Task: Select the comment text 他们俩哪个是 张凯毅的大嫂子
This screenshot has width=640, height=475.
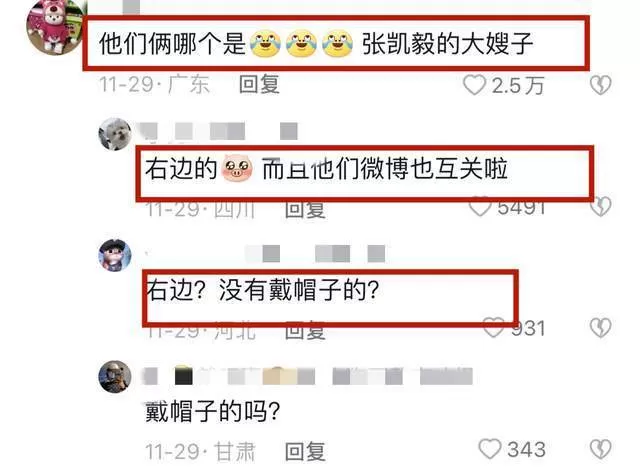Action: (x=316, y=44)
